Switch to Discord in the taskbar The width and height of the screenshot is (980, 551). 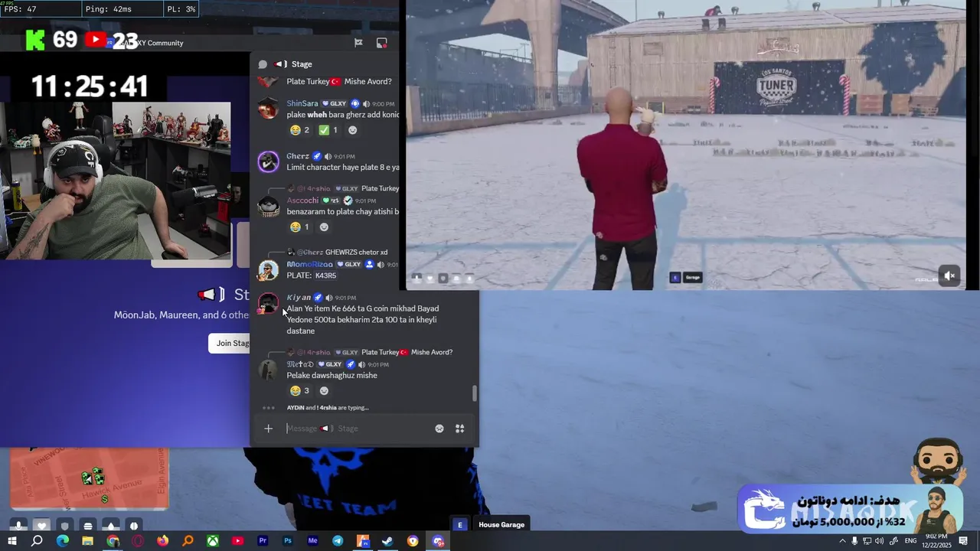[438, 541]
